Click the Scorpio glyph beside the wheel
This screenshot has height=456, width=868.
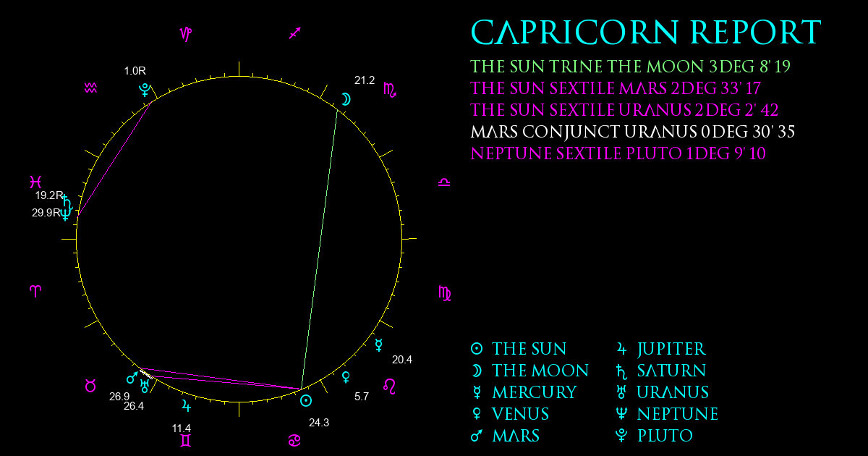(x=389, y=90)
